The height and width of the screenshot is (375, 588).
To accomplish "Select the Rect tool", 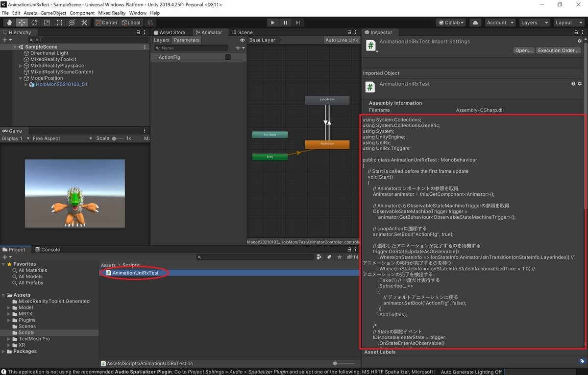I will (x=59, y=23).
